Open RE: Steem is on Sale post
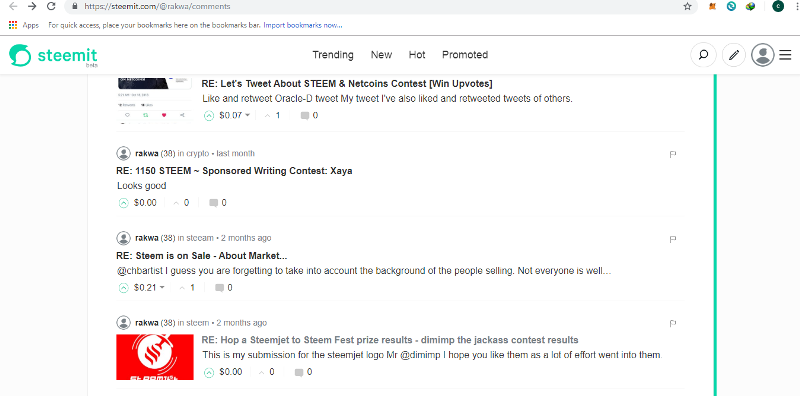The height and width of the screenshot is (396, 800). 202,255
